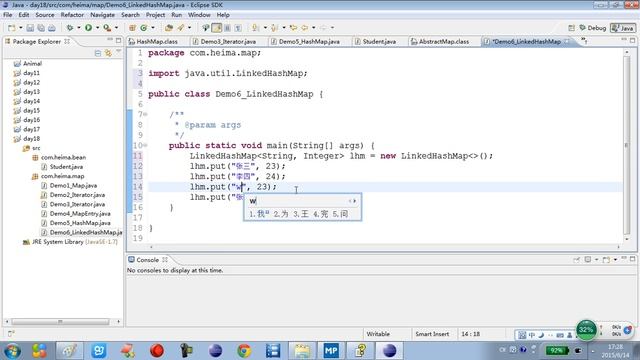Click the Debug bug toolbar icon

[x=70, y=28]
